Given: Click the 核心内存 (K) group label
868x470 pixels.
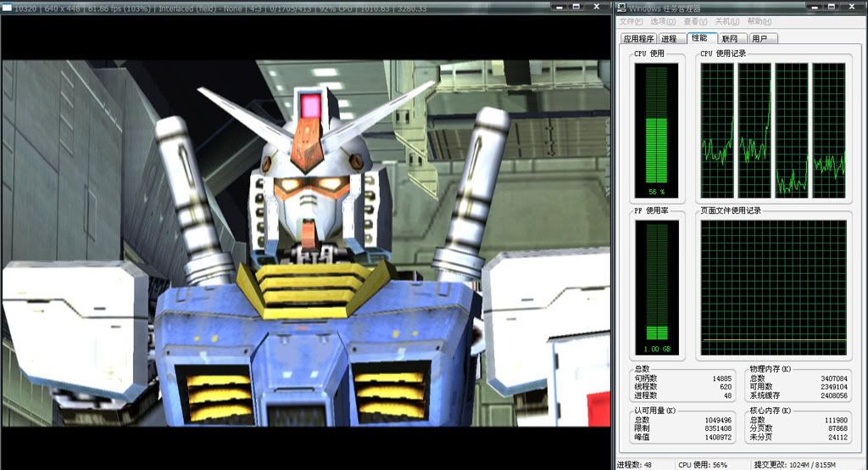Looking at the screenshot, I should pyautogui.click(x=770, y=411).
